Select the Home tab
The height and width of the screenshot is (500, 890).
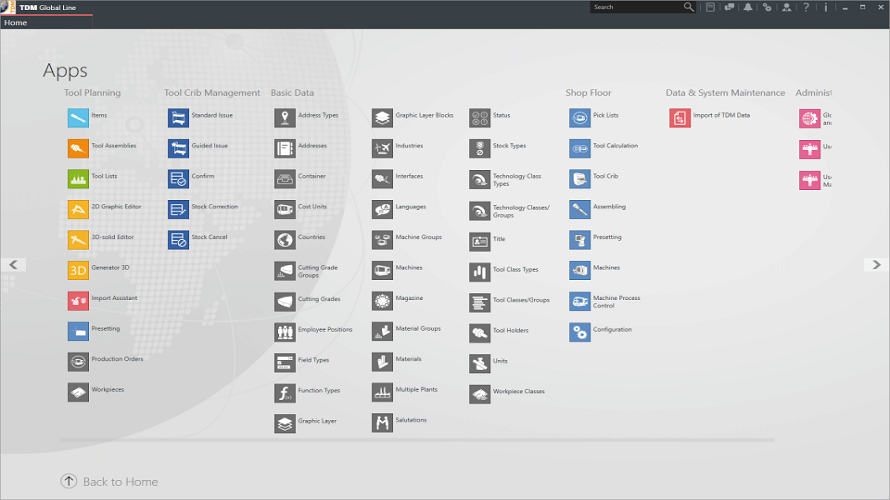[16, 23]
